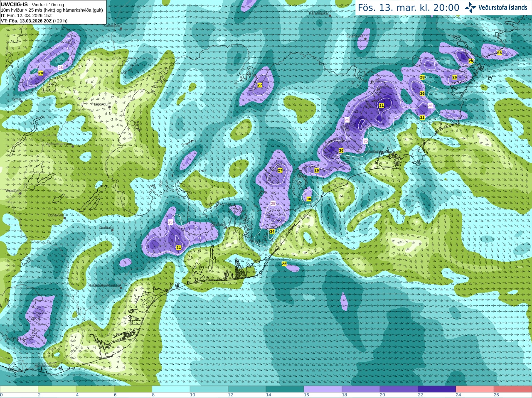
Task: Click the yellow 25 label offshore
Action: (x=284, y=264)
